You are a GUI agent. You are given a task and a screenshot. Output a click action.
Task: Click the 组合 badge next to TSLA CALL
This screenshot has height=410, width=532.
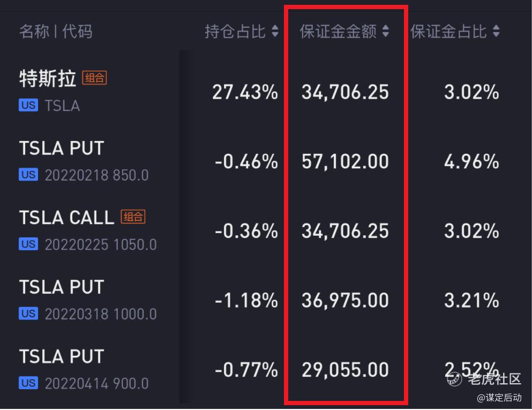coord(133,217)
